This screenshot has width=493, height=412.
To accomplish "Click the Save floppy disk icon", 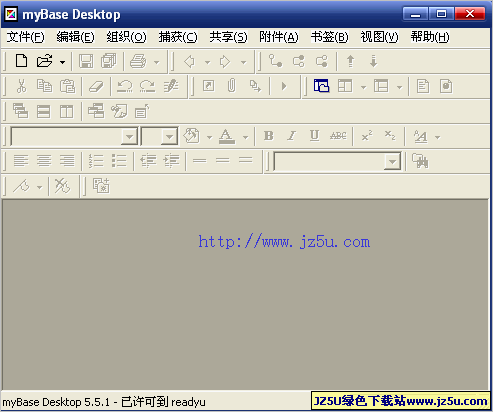I will point(86,61).
